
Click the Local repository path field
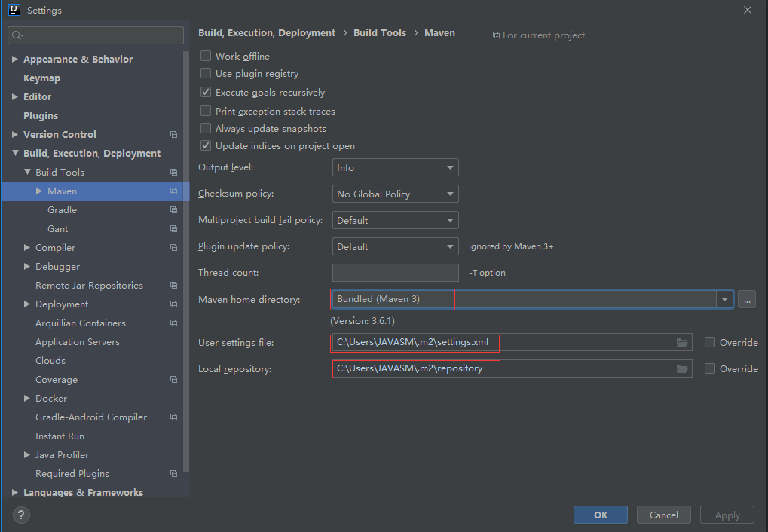click(511, 369)
